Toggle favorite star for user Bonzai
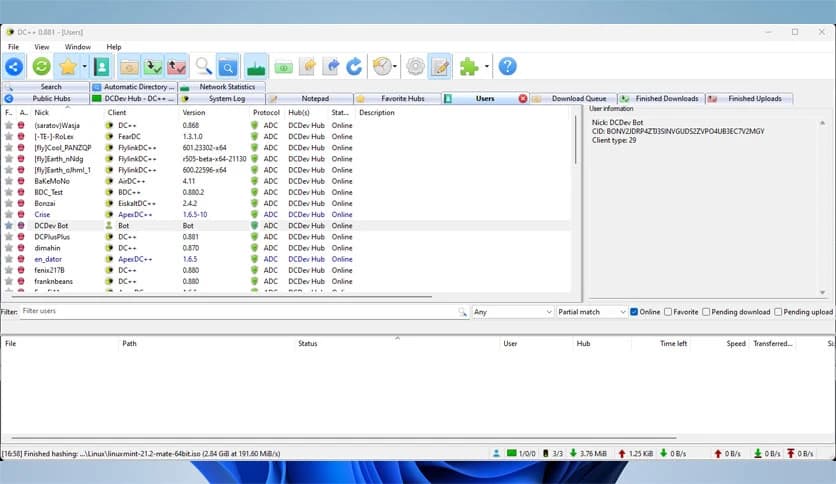836x484 pixels. (x=9, y=203)
